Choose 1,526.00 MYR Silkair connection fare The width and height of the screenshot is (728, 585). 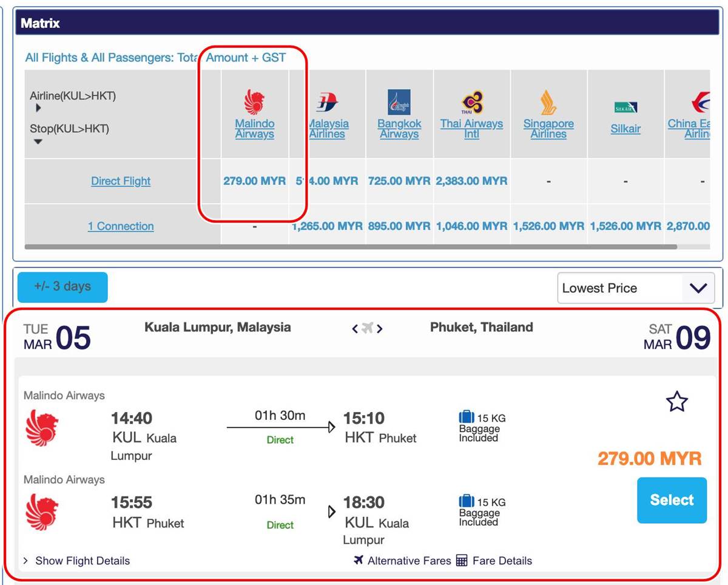click(625, 226)
